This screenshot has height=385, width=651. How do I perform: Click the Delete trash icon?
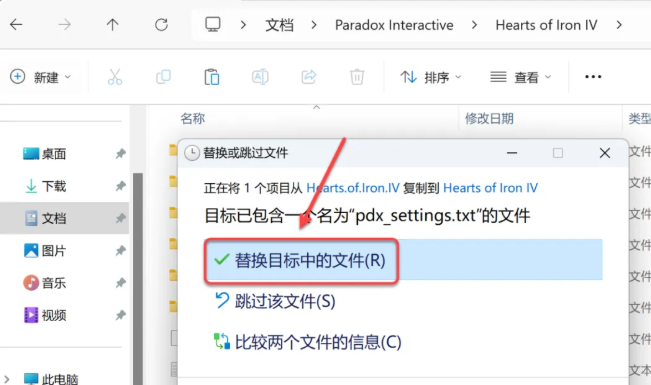pyautogui.click(x=357, y=77)
